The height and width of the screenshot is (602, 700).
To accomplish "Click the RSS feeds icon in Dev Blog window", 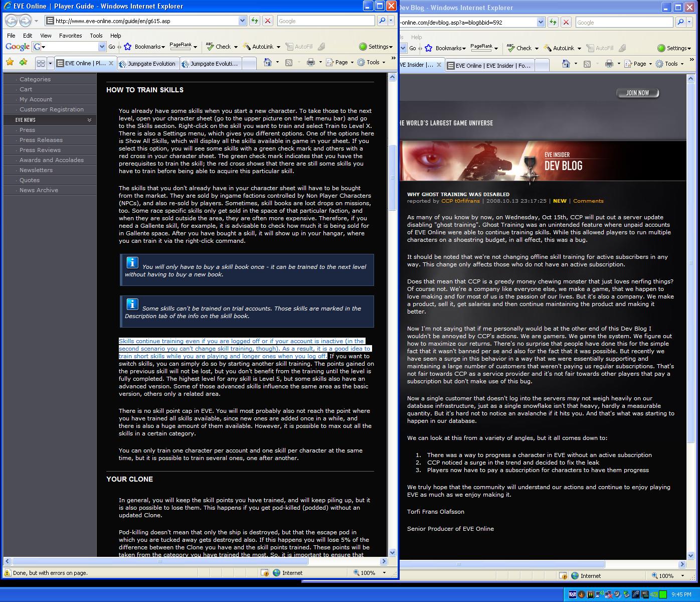I will click(x=587, y=64).
